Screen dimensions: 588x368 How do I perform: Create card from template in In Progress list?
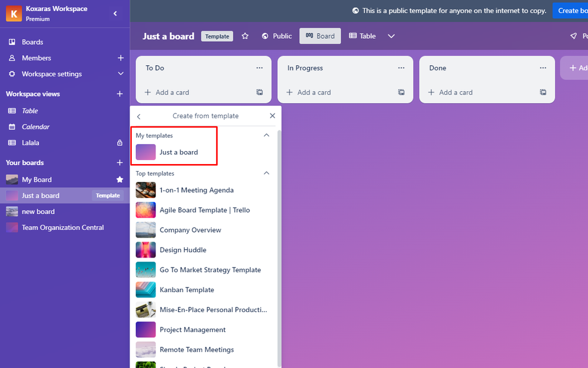[x=401, y=92]
